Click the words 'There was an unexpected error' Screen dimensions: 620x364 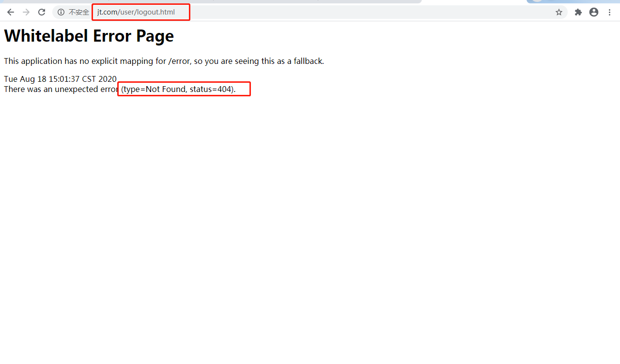(x=61, y=89)
